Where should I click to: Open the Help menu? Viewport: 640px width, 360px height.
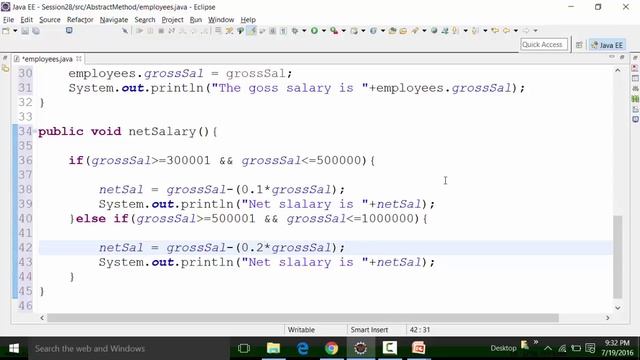[248, 20]
